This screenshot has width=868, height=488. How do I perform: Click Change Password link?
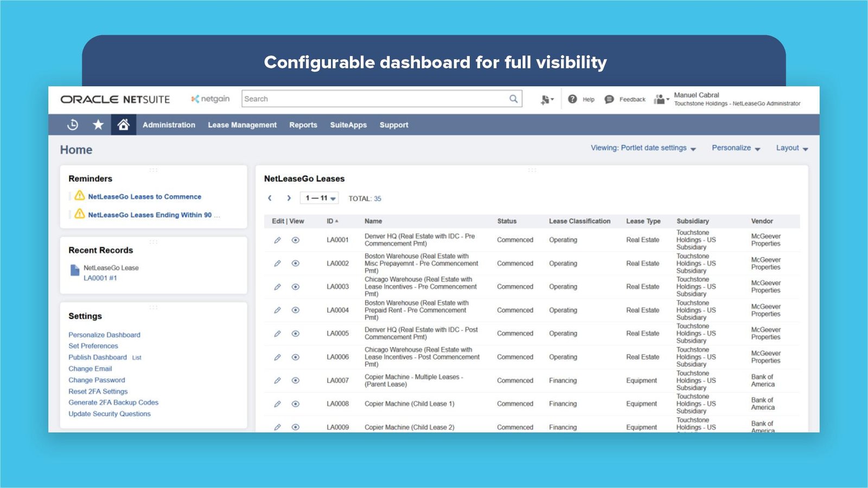(97, 380)
